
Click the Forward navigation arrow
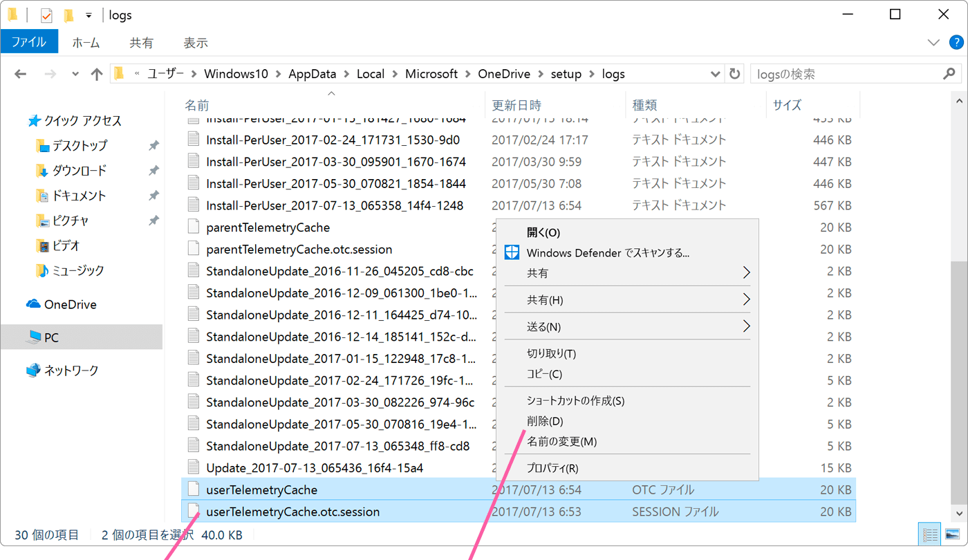pyautogui.click(x=50, y=74)
